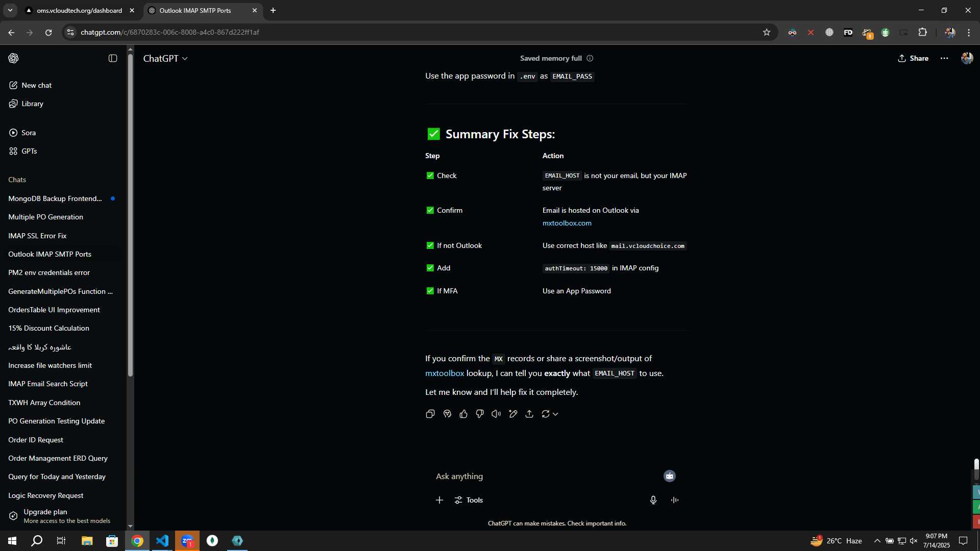
Task: Start voice mode with waveform icon
Action: (x=675, y=500)
